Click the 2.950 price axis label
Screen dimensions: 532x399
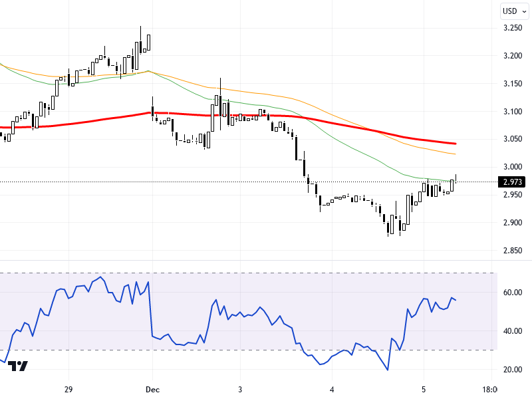[x=513, y=195]
